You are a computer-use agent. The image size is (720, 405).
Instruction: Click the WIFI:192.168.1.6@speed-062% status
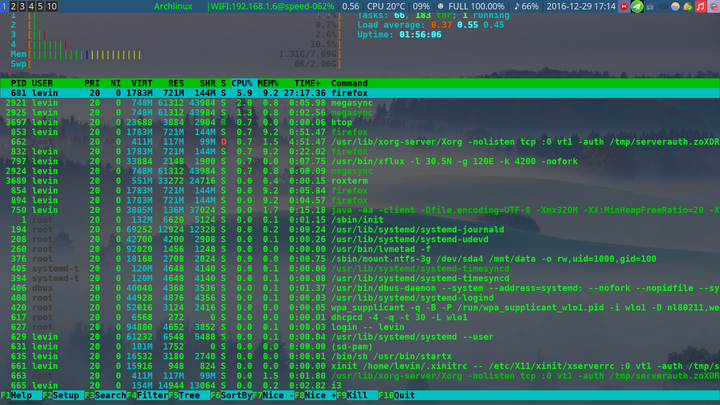(271, 6)
